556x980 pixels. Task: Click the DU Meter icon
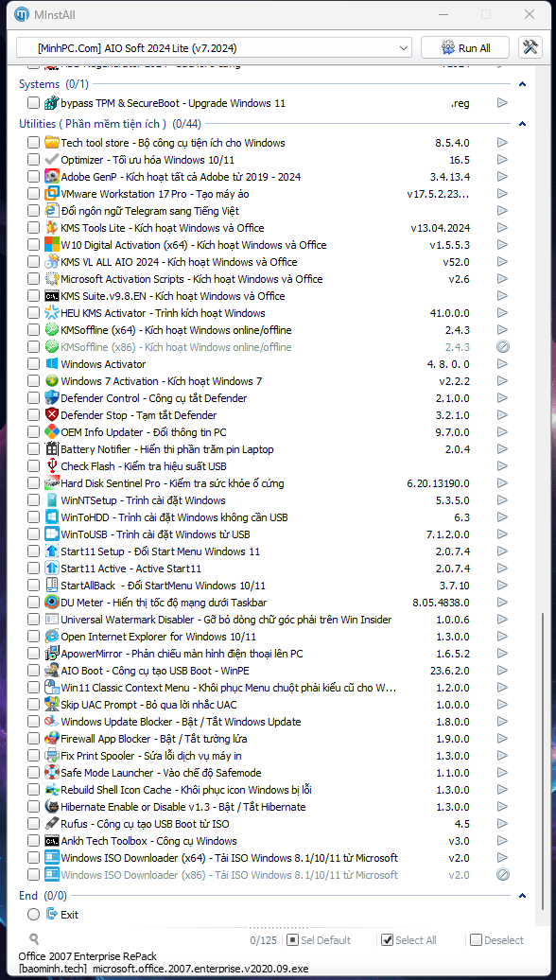(x=52, y=602)
